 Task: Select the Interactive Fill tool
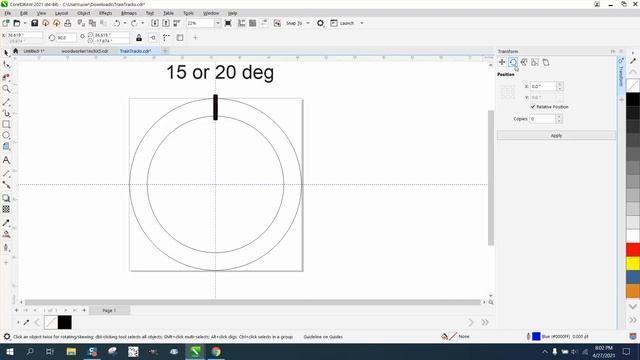click(x=6, y=234)
